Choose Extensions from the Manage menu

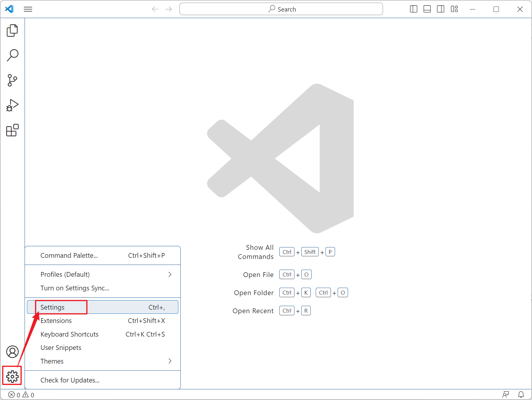(102, 321)
